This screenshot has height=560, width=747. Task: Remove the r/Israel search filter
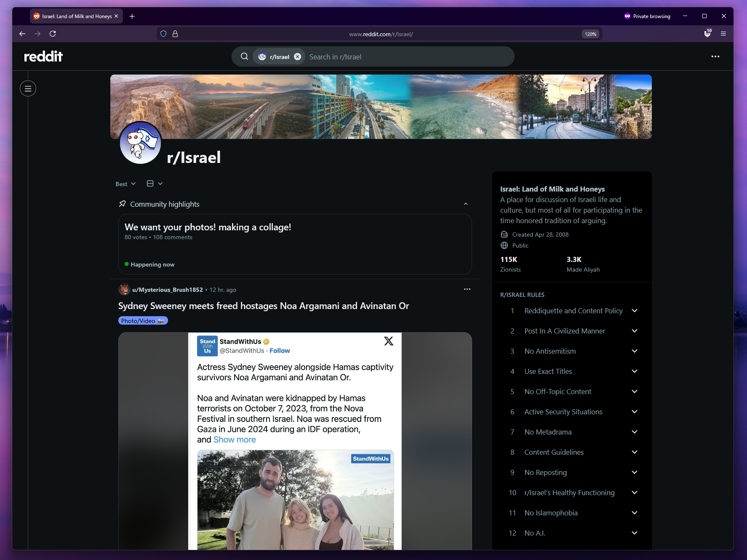tap(298, 56)
